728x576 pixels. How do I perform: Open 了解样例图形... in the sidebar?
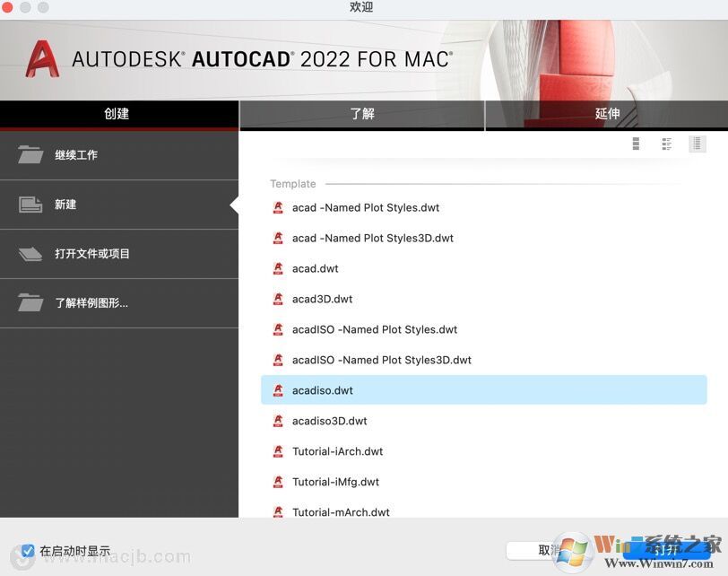tap(119, 303)
